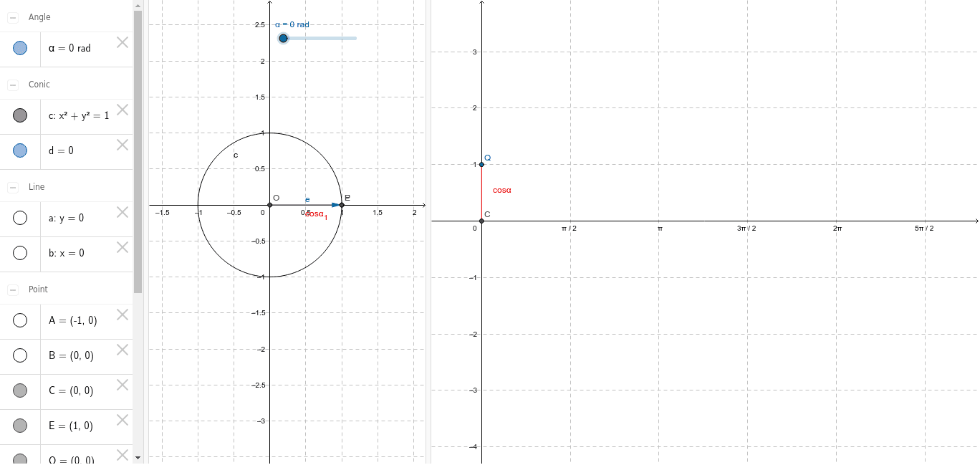Collapse the Conic section

(x=11, y=84)
